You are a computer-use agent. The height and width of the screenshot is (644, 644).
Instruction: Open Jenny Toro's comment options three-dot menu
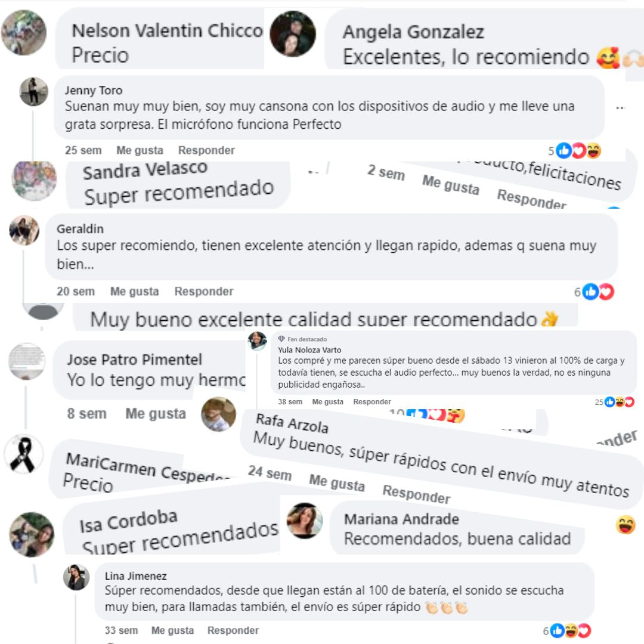(621, 108)
